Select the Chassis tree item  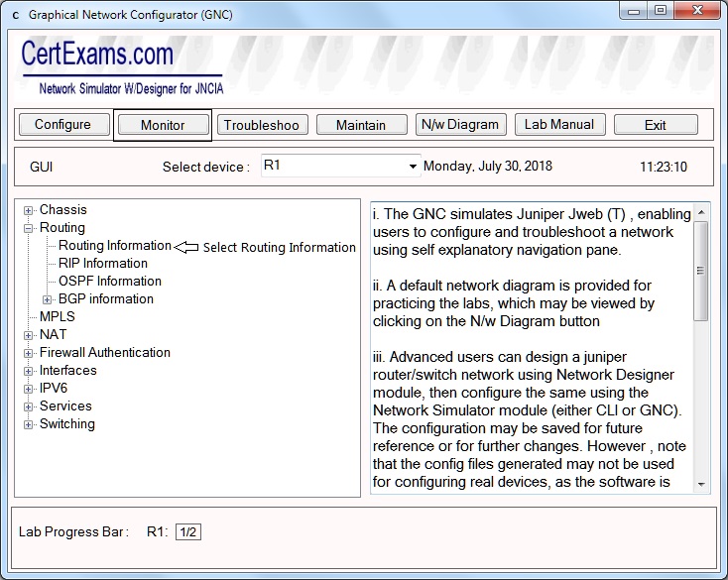(63, 210)
